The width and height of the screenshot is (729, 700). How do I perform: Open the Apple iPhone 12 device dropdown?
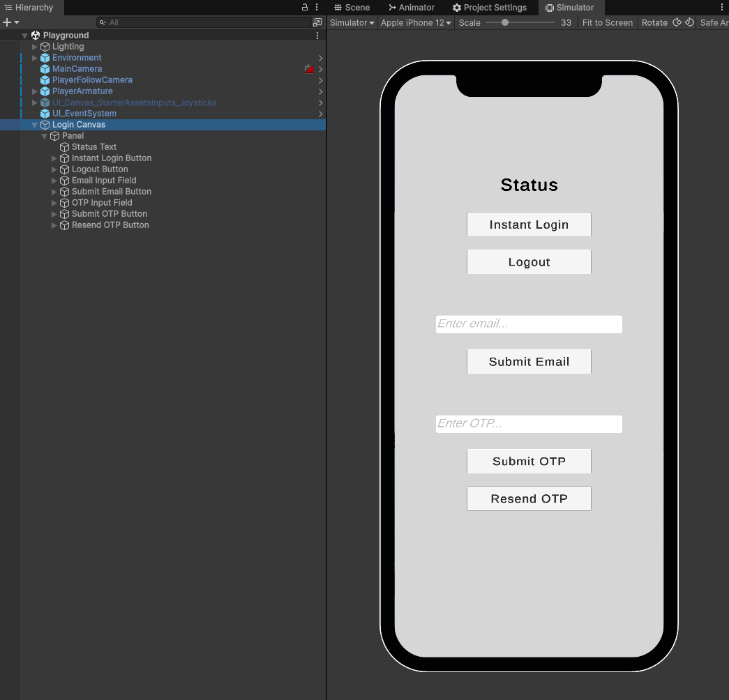416,22
